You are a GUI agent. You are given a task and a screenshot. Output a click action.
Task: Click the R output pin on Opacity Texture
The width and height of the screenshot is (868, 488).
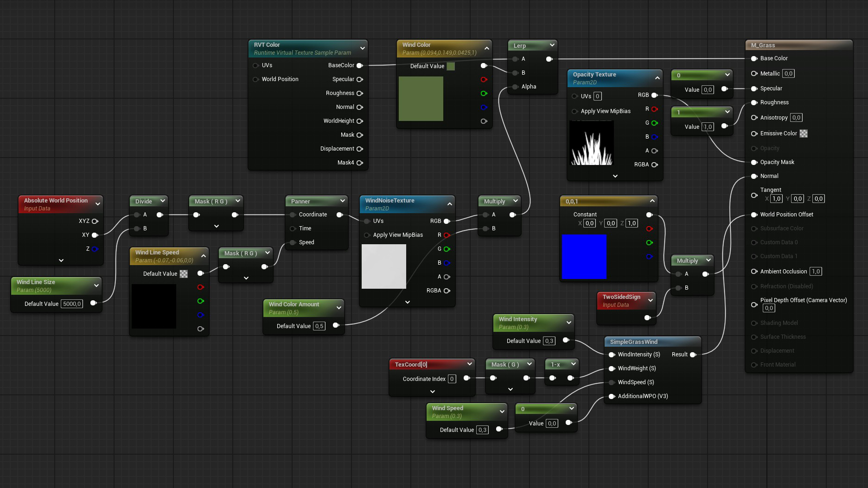pos(654,109)
